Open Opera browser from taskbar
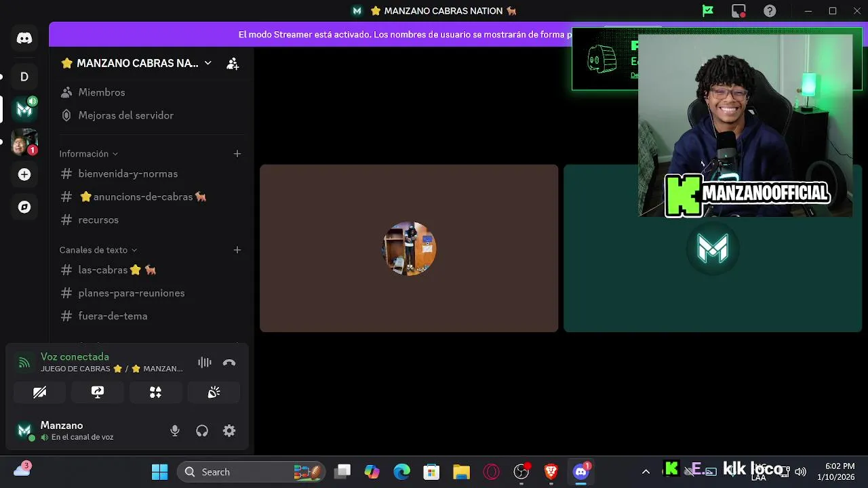The height and width of the screenshot is (488, 868). click(492, 472)
